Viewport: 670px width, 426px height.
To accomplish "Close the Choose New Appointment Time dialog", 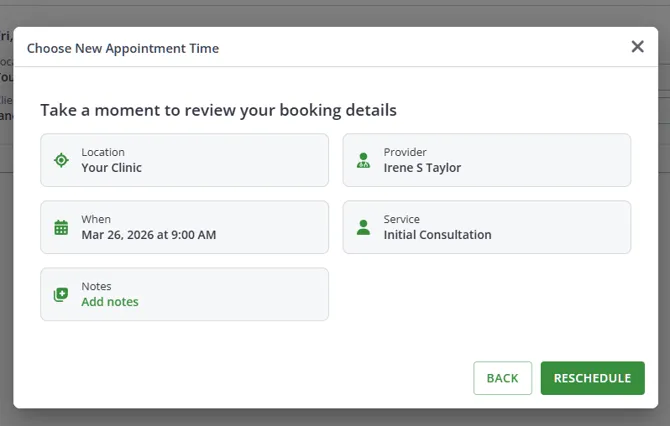I will pyautogui.click(x=638, y=46).
